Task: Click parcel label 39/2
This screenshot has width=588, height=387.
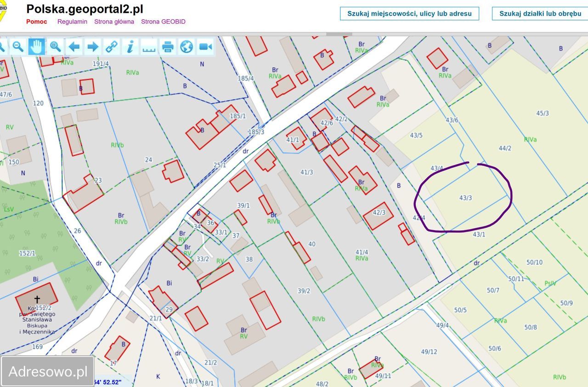Action: click(x=304, y=291)
